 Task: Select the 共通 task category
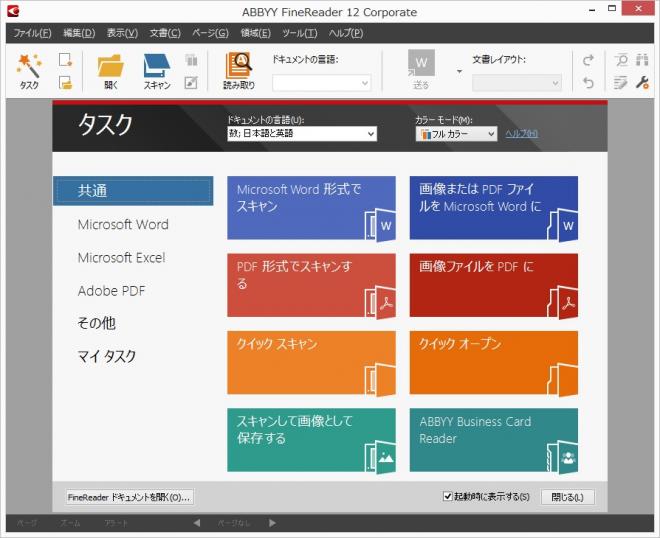click(x=133, y=191)
